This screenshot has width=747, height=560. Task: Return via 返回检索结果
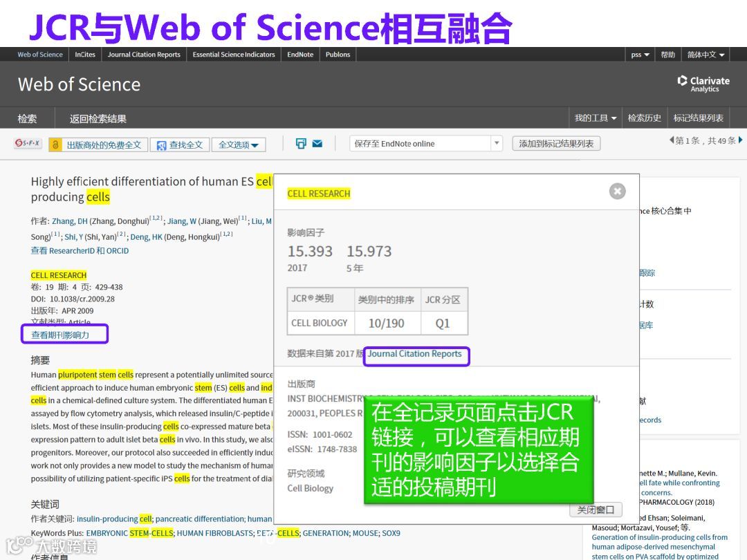point(98,119)
